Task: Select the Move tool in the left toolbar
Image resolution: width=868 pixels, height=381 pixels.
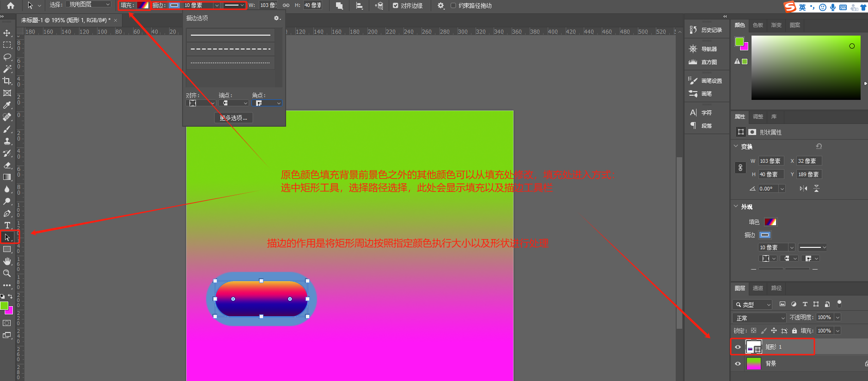Action: pos(7,33)
